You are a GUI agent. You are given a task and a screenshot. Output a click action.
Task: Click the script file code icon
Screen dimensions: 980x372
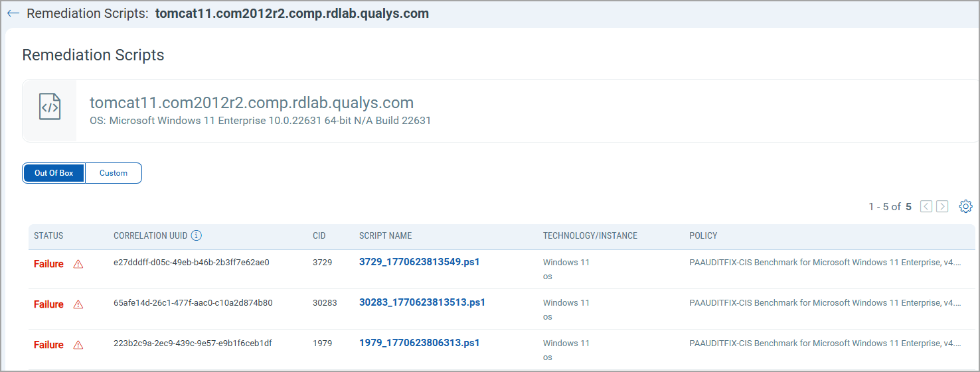[50, 107]
